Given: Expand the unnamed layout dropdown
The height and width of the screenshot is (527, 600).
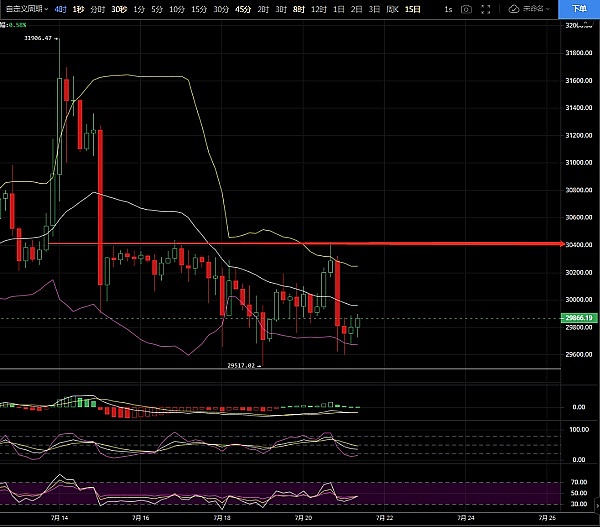Looking at the screenshot, I should click(535, 9).
